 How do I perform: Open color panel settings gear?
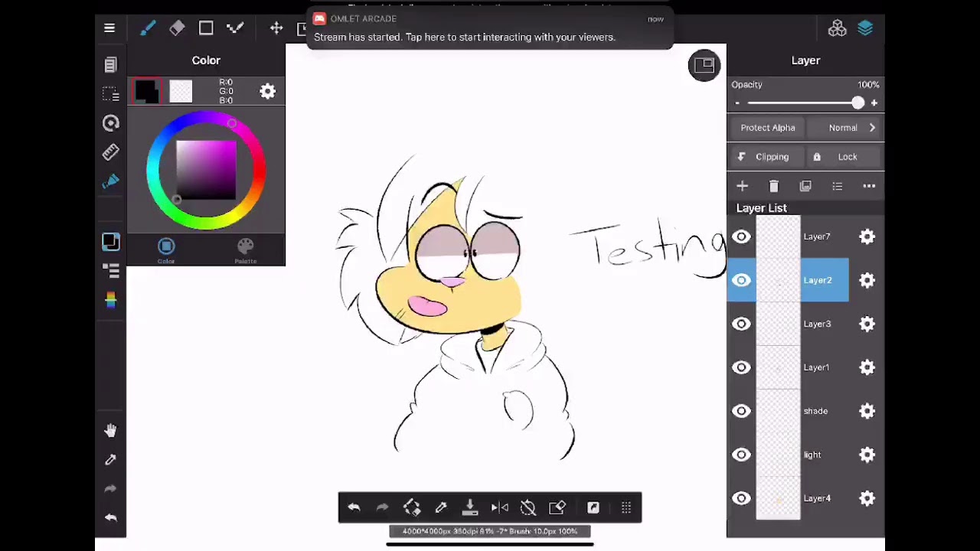[267, 92]
